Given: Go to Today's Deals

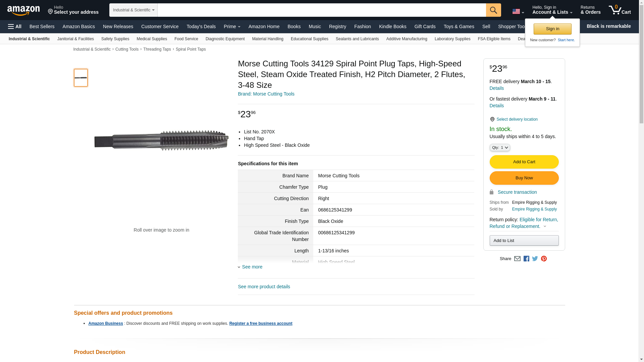Looking at the screenshot, I should click(x=201, y=26).
